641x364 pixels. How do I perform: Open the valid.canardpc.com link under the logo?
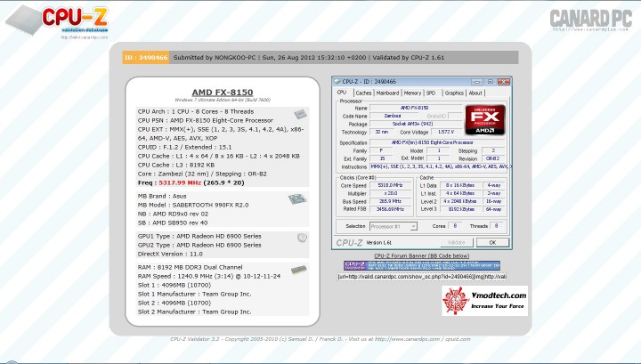click(x=85, y=37)
